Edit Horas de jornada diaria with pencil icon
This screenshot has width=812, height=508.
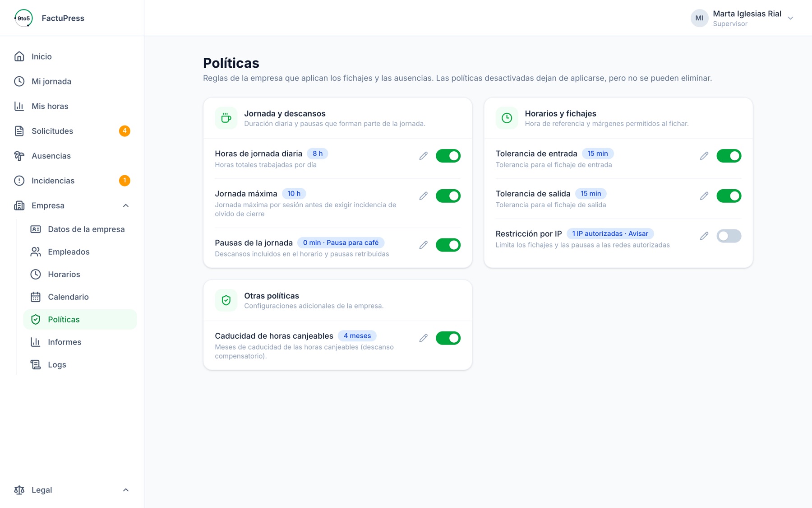(423, 156)
